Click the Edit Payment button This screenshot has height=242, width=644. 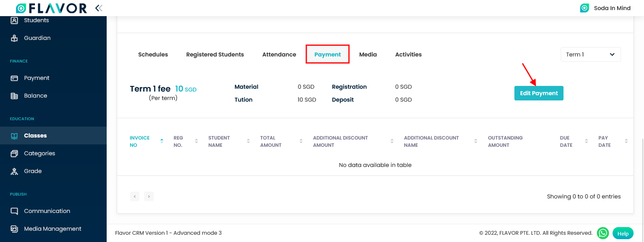click(539, 93)
